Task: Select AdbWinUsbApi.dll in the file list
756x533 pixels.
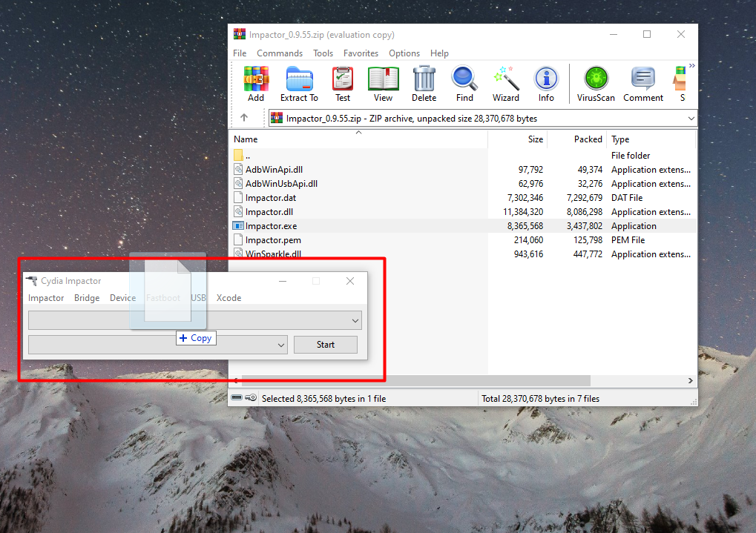Action: (463, 184)
